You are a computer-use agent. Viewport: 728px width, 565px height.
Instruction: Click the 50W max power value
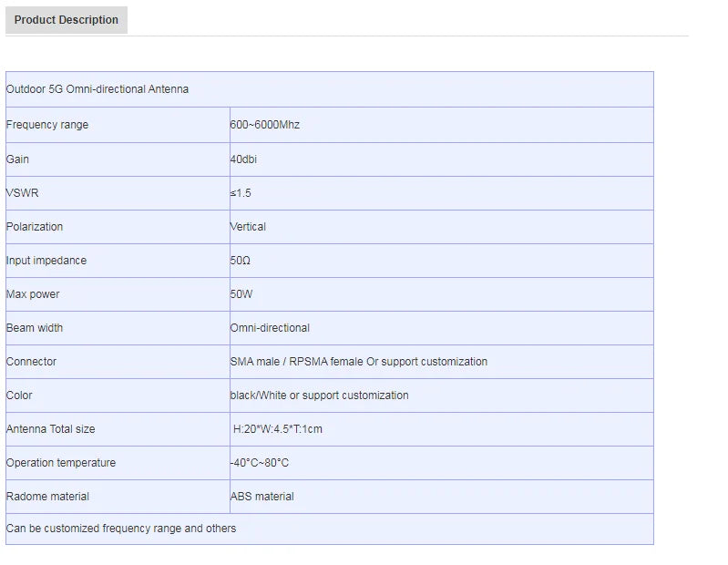coord(241,294)
